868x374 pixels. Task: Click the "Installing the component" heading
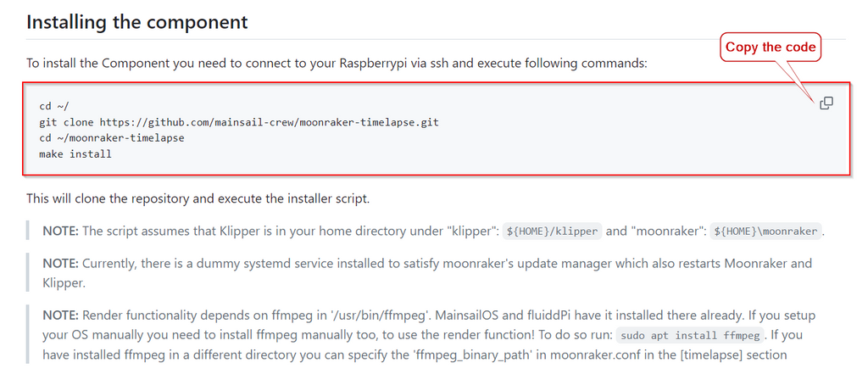[x=136, y=21]
